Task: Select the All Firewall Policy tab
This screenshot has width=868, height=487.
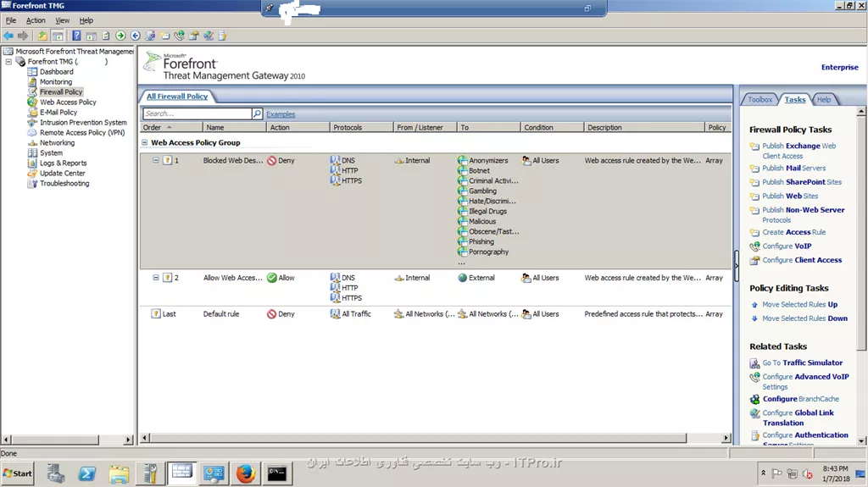Action: 177,97
